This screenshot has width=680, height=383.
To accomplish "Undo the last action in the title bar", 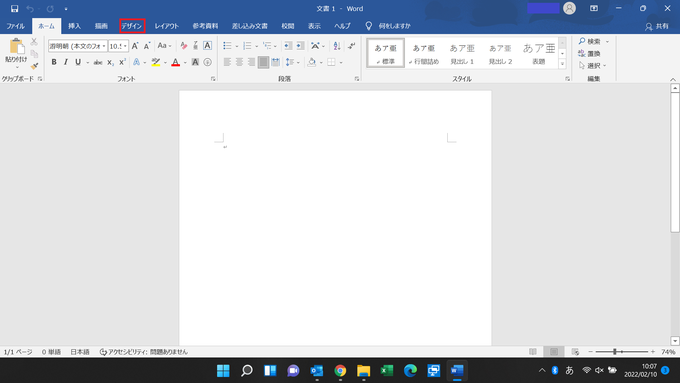I will pyautogui.click(x=30, y=9).
